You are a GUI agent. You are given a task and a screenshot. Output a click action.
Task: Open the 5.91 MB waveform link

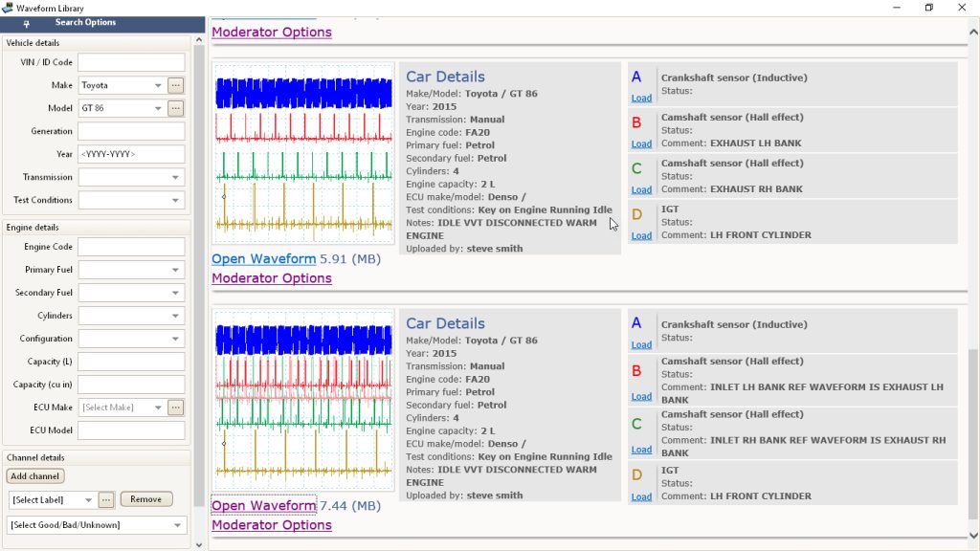click(x=264, y=258)
